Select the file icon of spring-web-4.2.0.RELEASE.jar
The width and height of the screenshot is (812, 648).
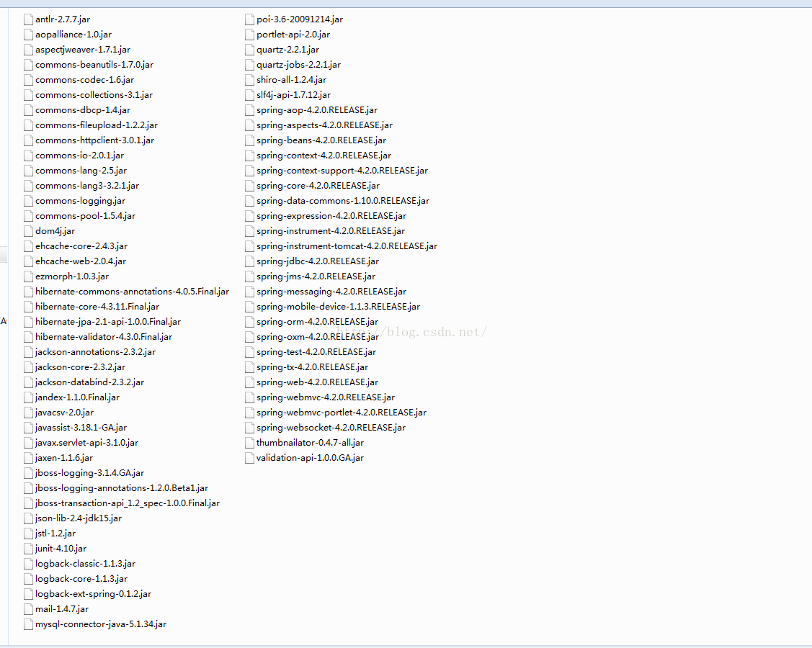point(249,382)
